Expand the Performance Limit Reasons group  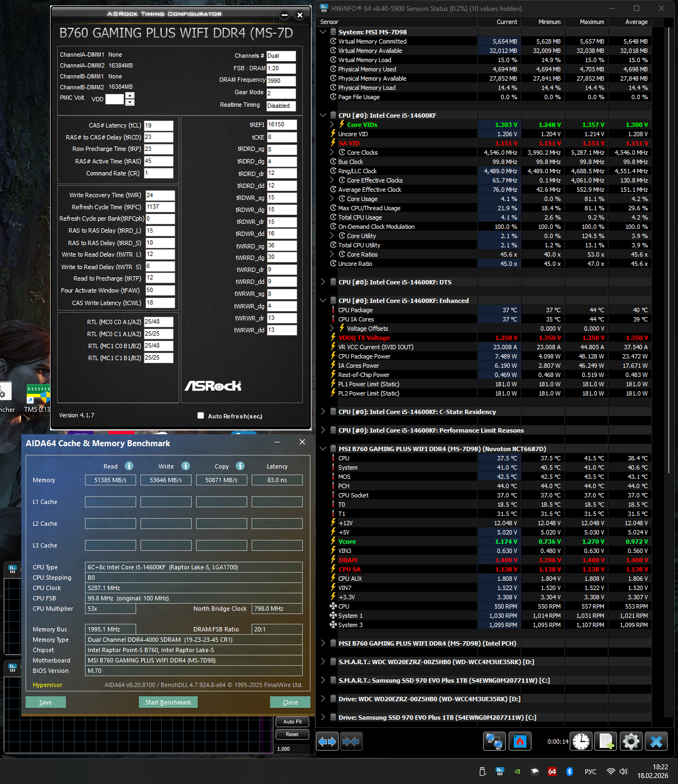[x=323, y=430]
